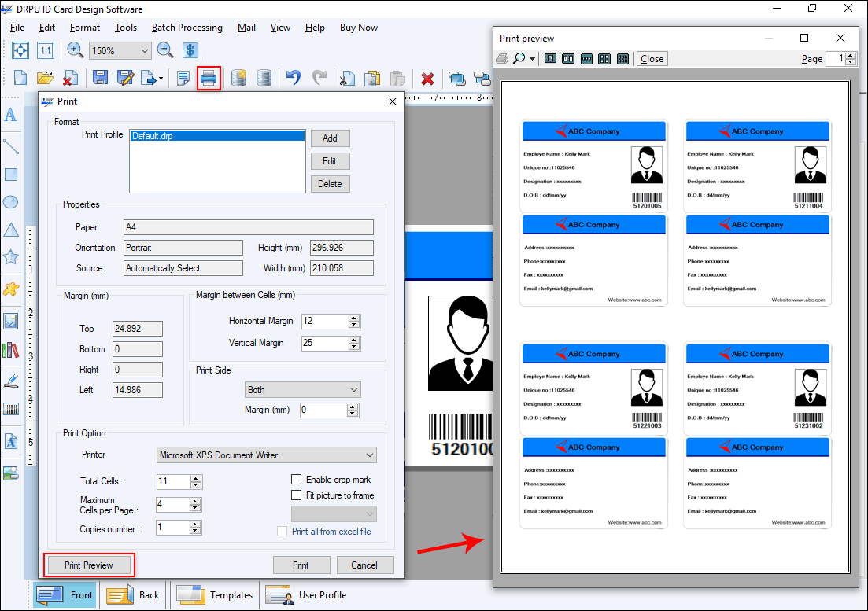
Task: Select the Text tool in left toolbar
Action: pos(11,115)
